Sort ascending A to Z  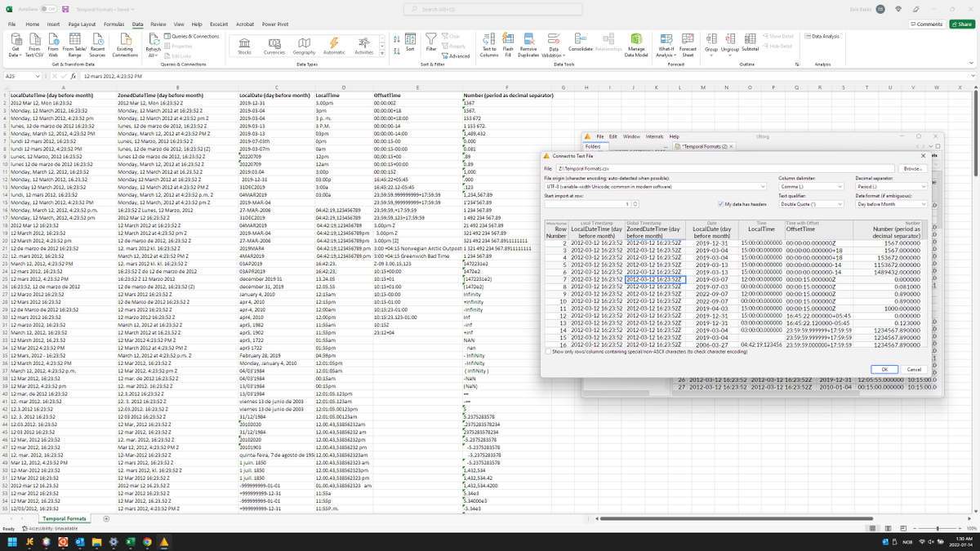[396, 38]
